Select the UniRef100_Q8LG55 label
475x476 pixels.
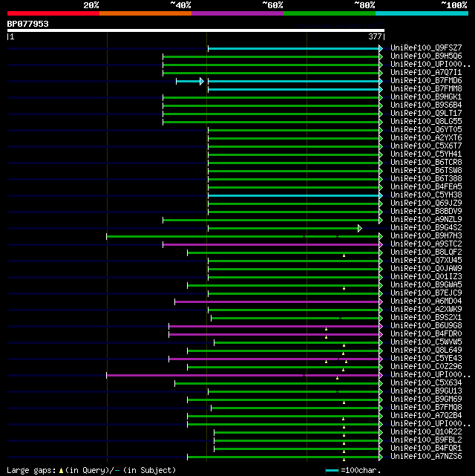[426, 122]
